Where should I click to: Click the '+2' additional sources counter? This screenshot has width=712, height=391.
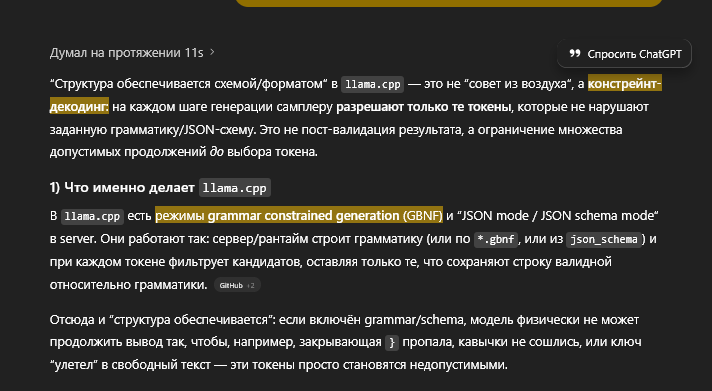pyautogui.click(x=251, y=285)
